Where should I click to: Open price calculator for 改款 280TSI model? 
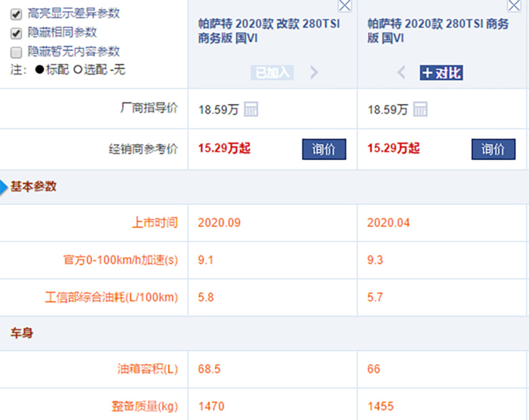pos(251,109)
